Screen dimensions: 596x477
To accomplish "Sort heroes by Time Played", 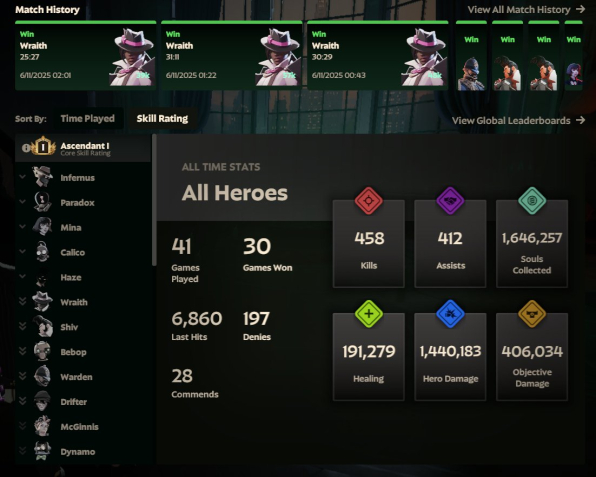I will tap(87, 119).
